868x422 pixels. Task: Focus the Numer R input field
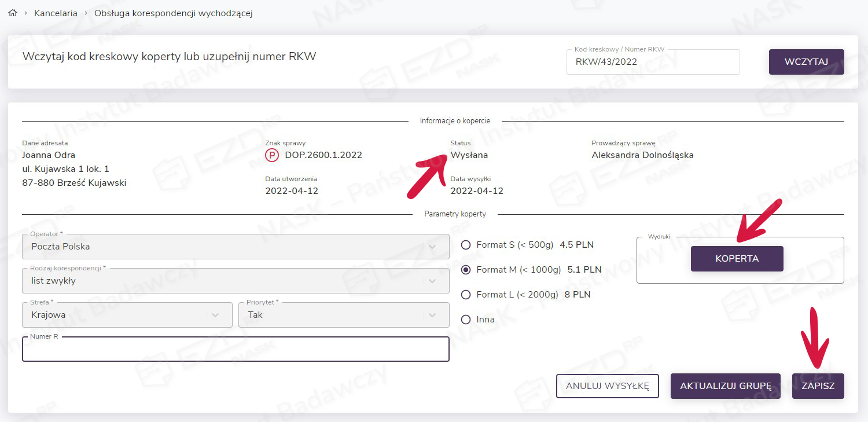(x=236, y=350)
